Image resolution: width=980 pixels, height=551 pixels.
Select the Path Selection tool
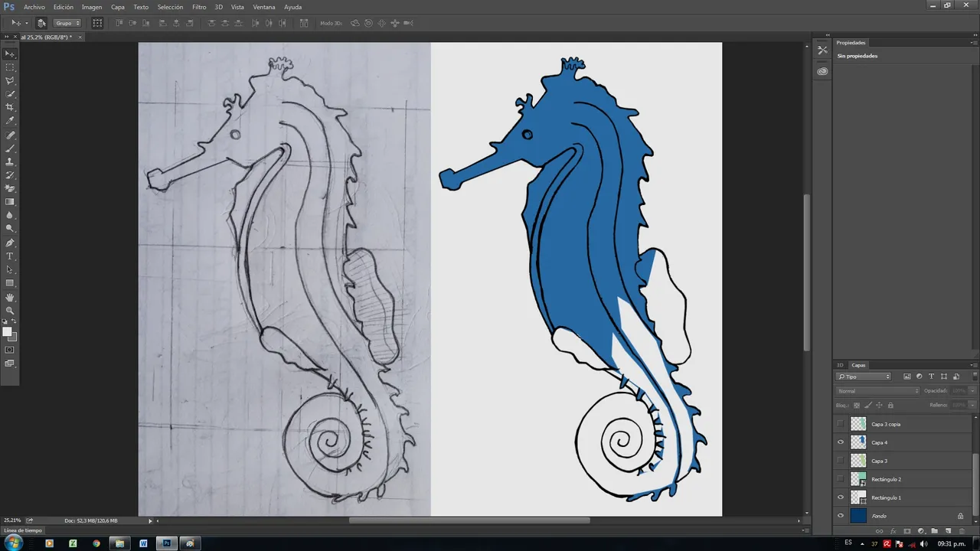point(10,269)
